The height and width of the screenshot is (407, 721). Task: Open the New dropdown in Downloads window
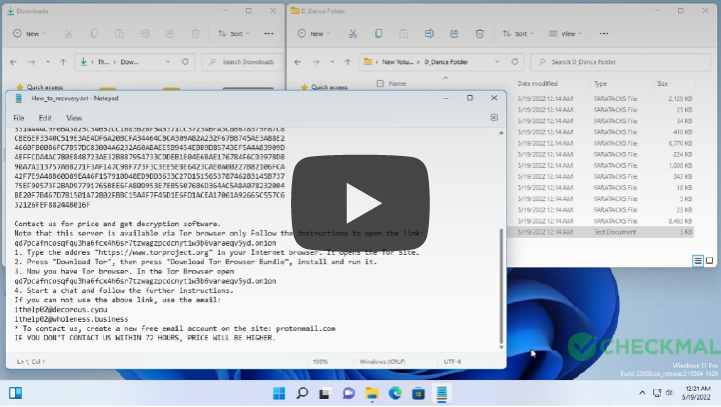[29, 34]
